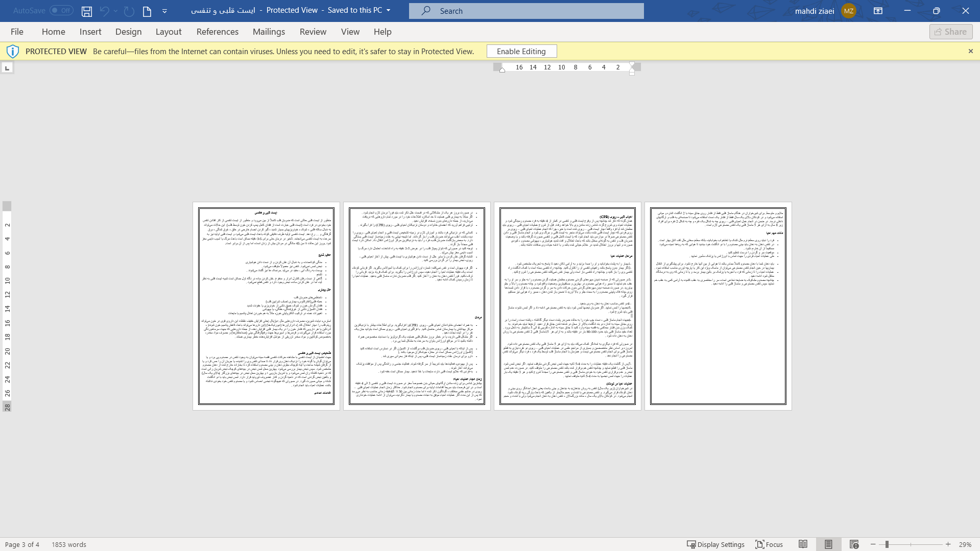The height and width of the screenshot is (551, 980).
Task: Click the MZ account avatar
Action: coord(848,11)
